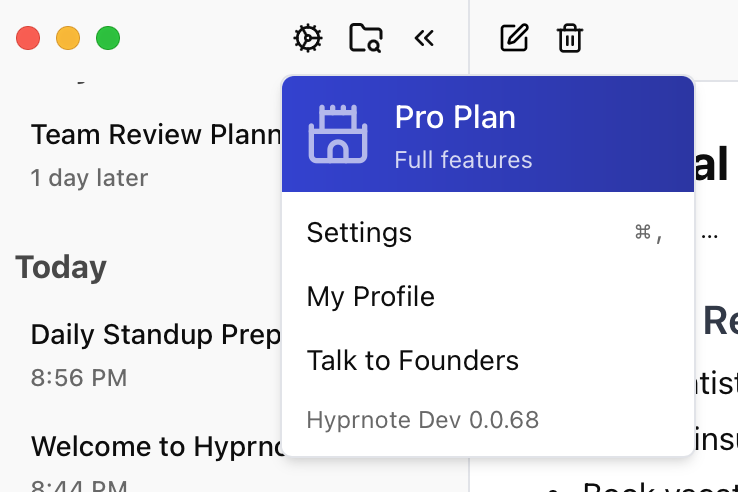
Task: Create a new note with pencil icon
Action: (x=513, y=38)
